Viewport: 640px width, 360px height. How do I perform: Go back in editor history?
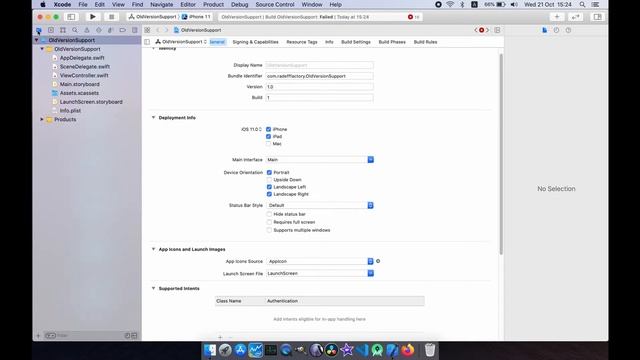click(x=158, y=30)
